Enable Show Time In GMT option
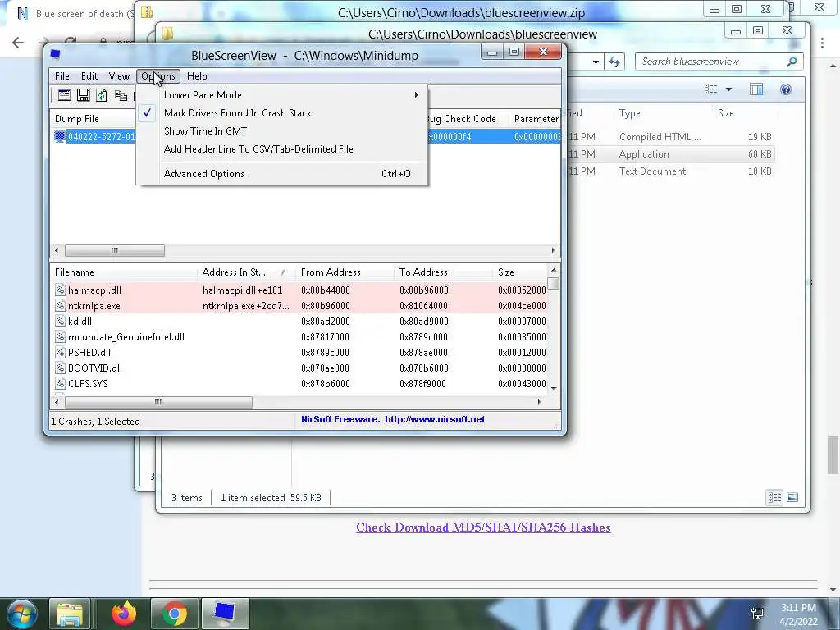Image resolution: width=840 pixels, height=630 pixels. pyautogui.click(x=282, y=131)
